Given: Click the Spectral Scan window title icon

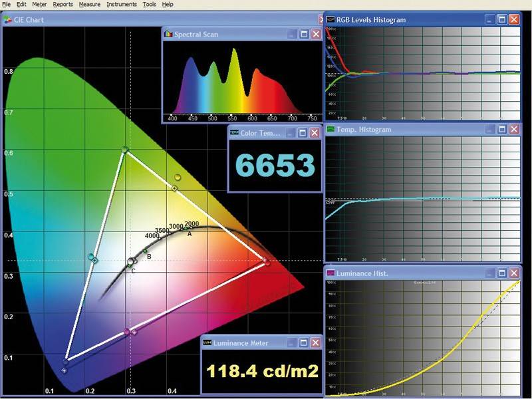Looking at the screenshot, I should click(x=168, y=34).
